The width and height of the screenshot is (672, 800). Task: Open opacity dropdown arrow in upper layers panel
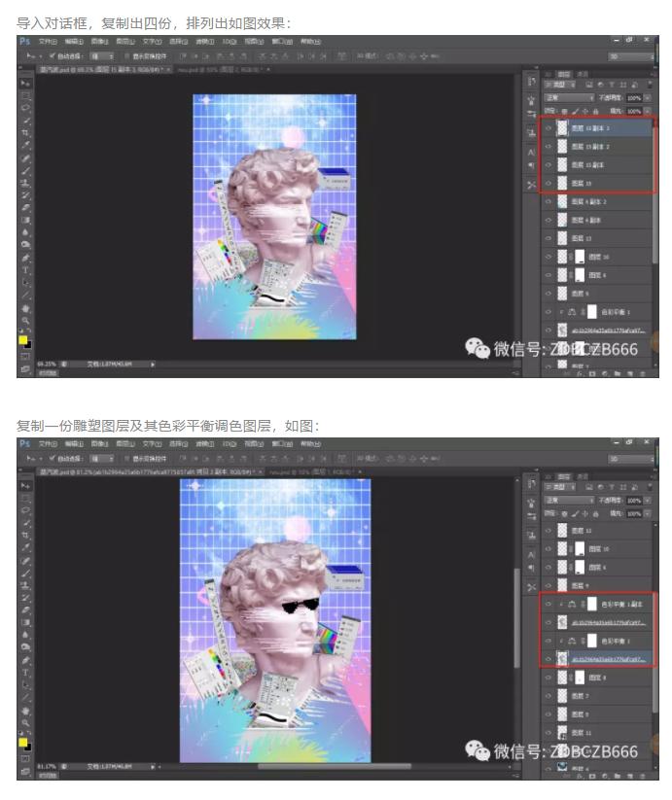point(648,98)
